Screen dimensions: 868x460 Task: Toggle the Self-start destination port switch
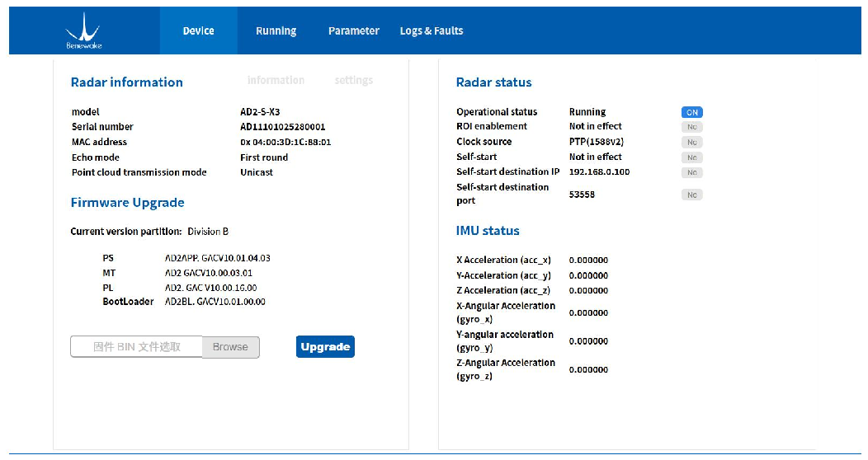click(x=692, y=195)
